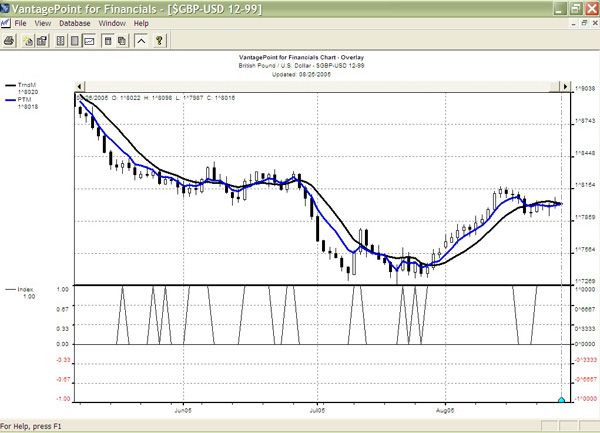Click the sparkle update-data toolbar icon
Image resolution: width=600 pixels, height=433 pixels.
(x=28, y=41)
